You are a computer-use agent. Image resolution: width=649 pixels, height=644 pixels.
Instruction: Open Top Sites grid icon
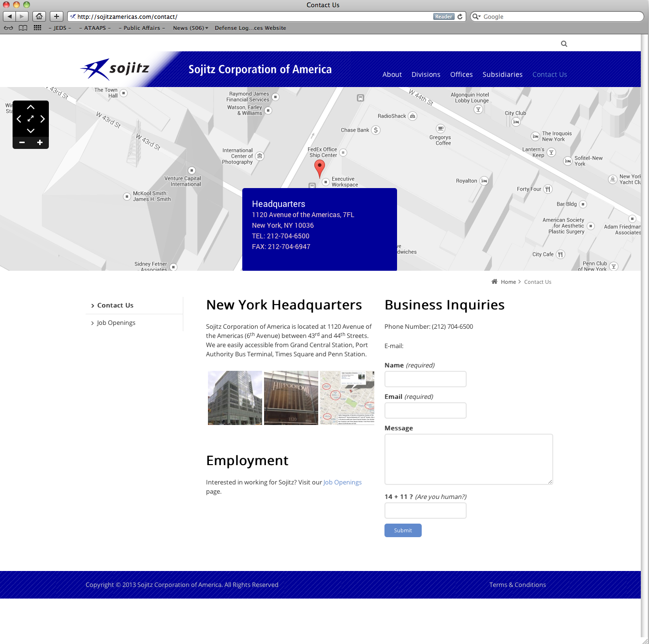point(37,28)
